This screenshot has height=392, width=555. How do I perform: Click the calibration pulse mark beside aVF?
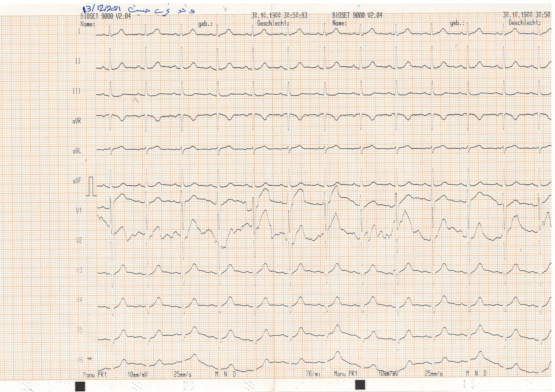pyautogui.click(x=91, y=187)
